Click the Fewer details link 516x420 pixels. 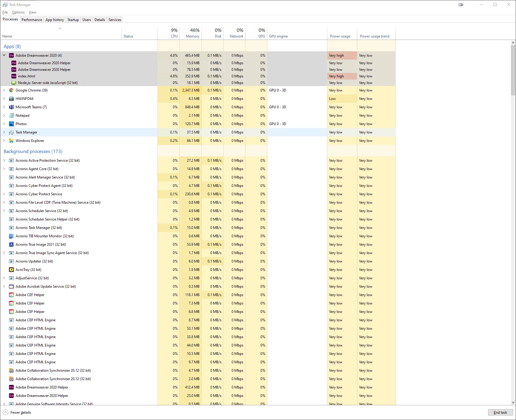21,412
